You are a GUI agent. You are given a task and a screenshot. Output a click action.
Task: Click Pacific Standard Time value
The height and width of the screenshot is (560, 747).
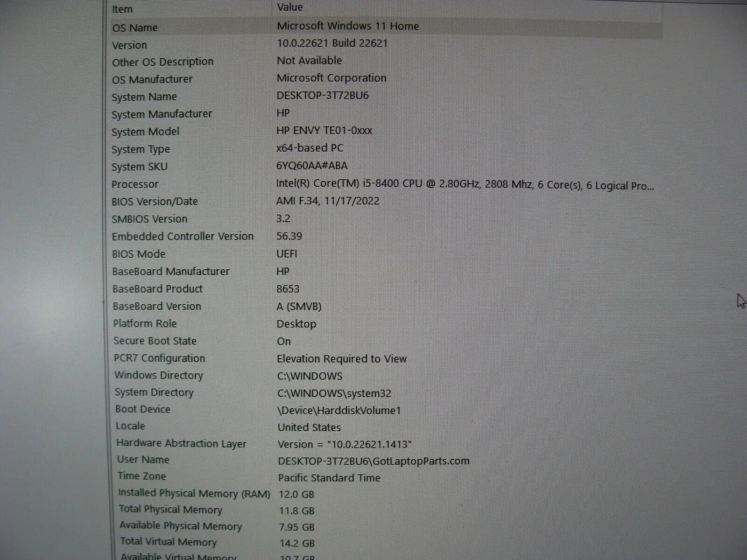[x=329, y=478]
